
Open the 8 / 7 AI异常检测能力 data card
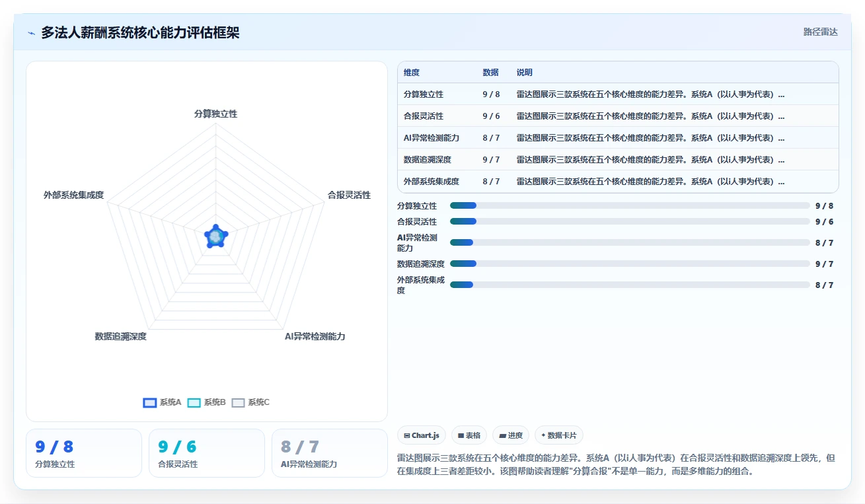(x=330, y=453)
